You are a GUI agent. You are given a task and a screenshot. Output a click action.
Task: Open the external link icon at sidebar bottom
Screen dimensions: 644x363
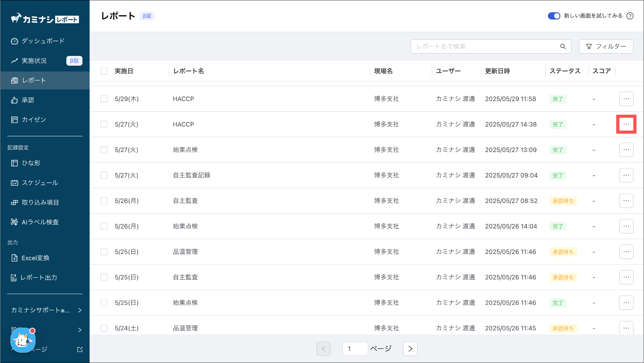[x=80, y=349]
